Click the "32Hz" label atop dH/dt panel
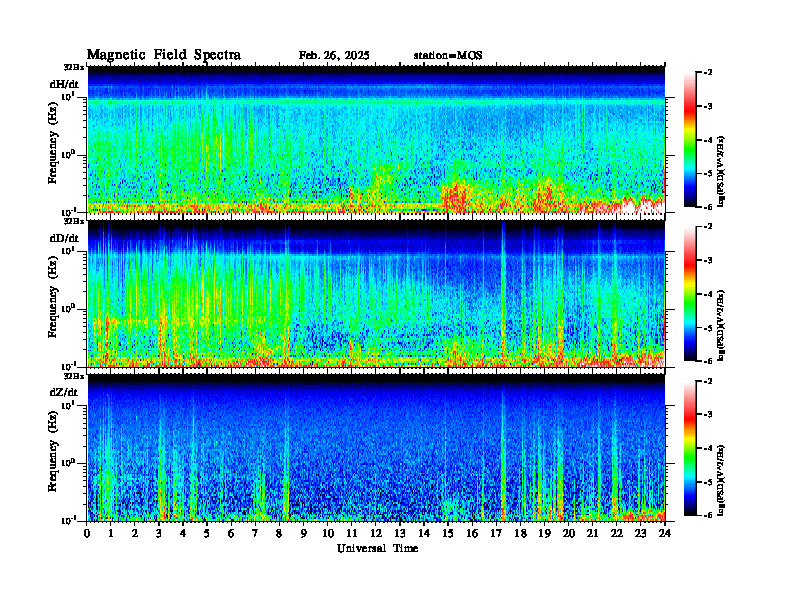 click(74, 67)
